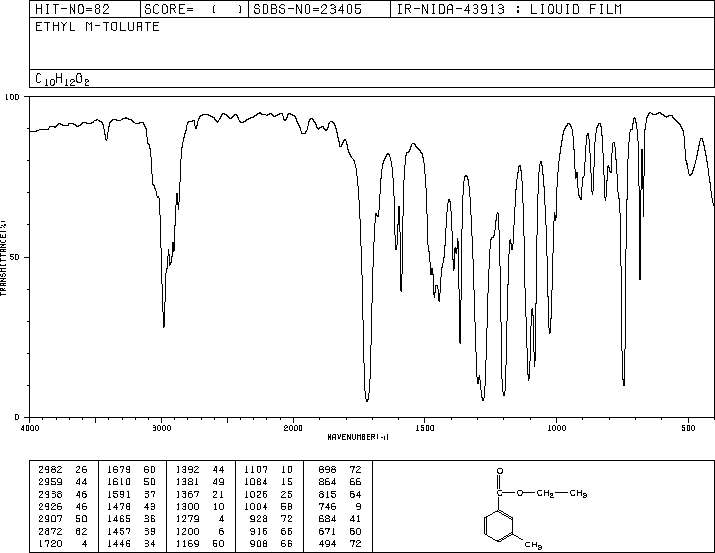Click the HIT-NO=82 header field
This screenshot has width=715, height=553.
[x=85, y=9]
